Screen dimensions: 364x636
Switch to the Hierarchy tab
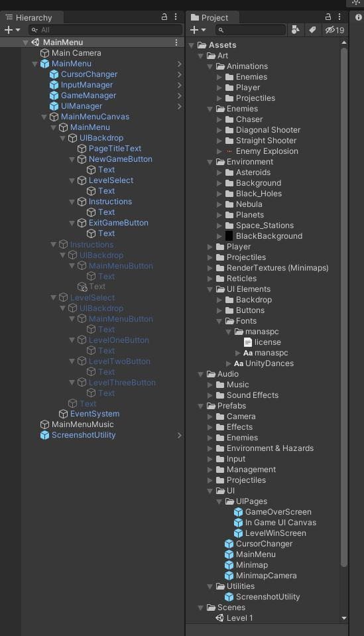[29, 17]
